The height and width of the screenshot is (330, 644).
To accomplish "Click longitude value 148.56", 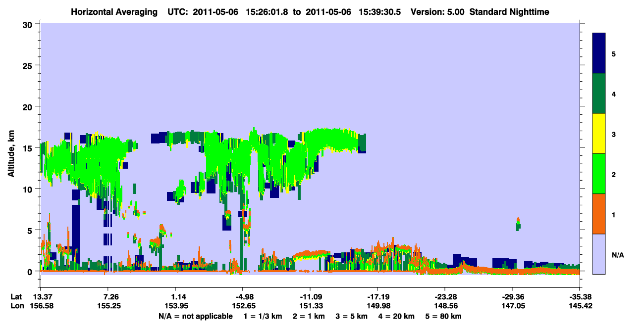I will [445, 306].
